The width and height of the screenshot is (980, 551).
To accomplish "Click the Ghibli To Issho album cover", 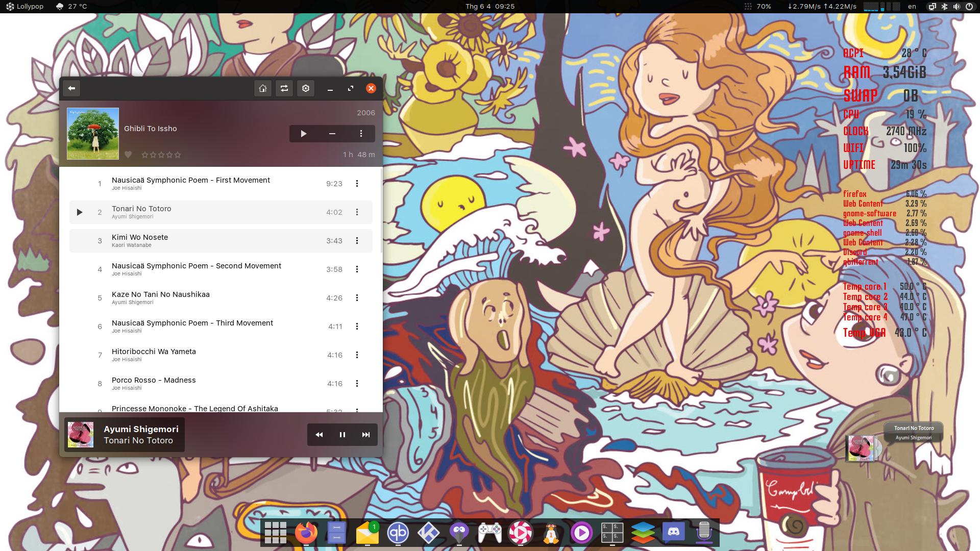I will tap(93, 134).
